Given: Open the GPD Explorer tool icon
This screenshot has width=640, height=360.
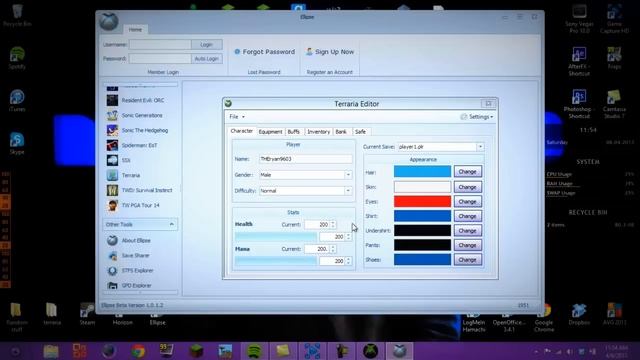Looking at the screenshot, I should tap(112, 285).
